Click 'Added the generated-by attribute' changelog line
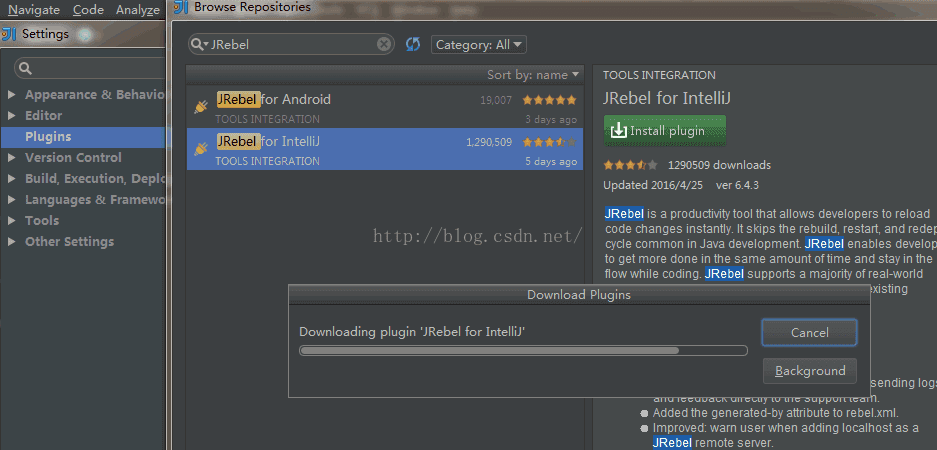The width and height of the screenshot is (937, 450). (776, 413)
